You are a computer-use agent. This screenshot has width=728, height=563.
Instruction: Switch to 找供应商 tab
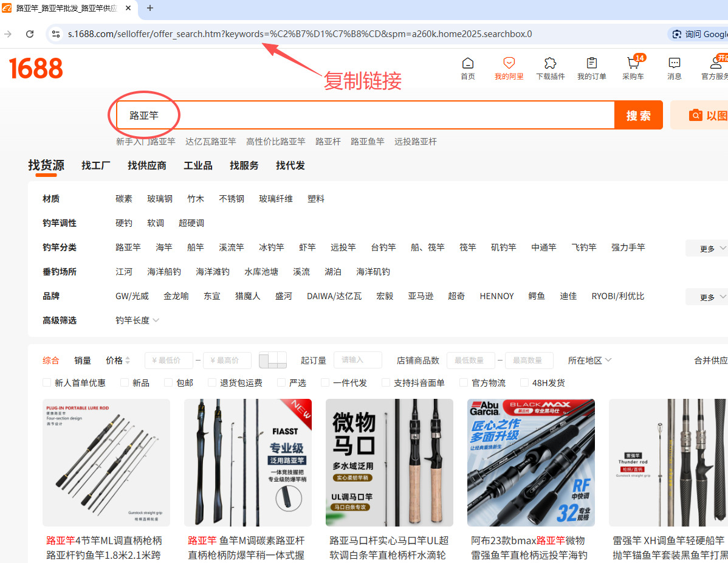coord(146,165)
